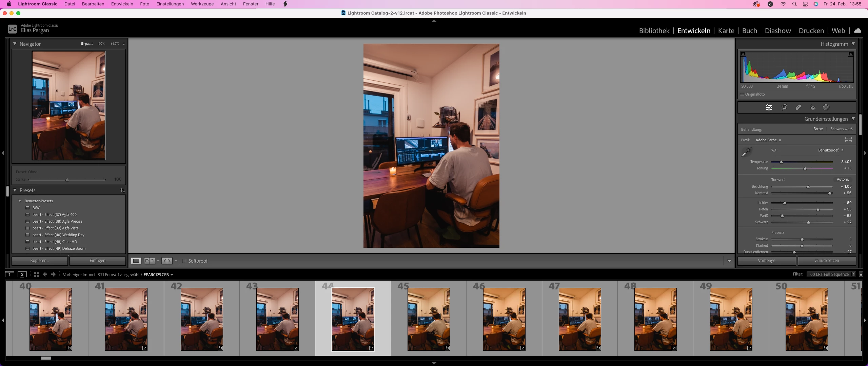Open the Adobe Farbe profile dropdown
The width and height of the screenshot is (868, 366).
click(768, 140)
